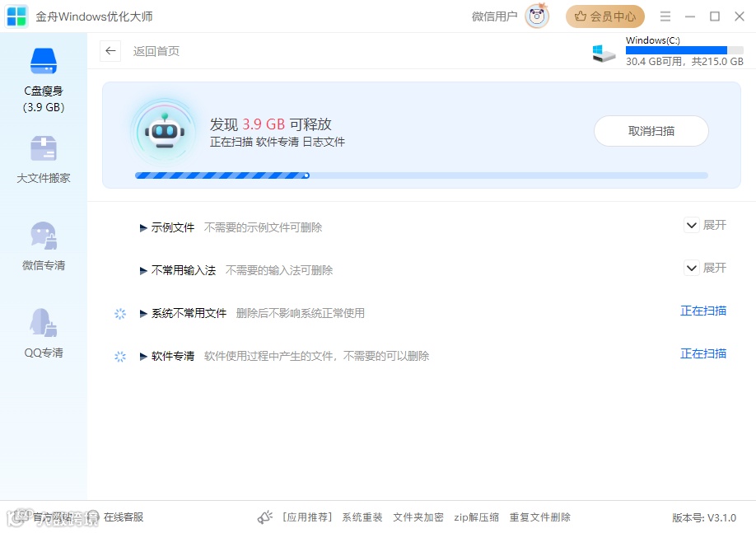Click the Windows(C:) disk usage bar
Image resolution: width=756 pixels, height=533 pixels.
[x=684, y=50]
